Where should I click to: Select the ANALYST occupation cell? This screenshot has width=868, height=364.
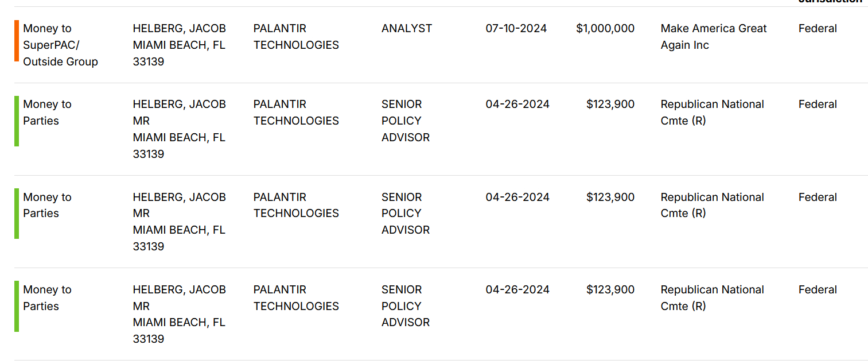coord(406,29)
